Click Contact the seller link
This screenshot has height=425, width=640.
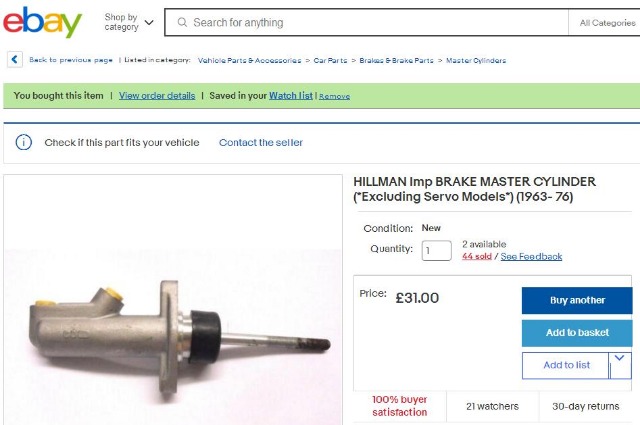[x=261, y=142]
